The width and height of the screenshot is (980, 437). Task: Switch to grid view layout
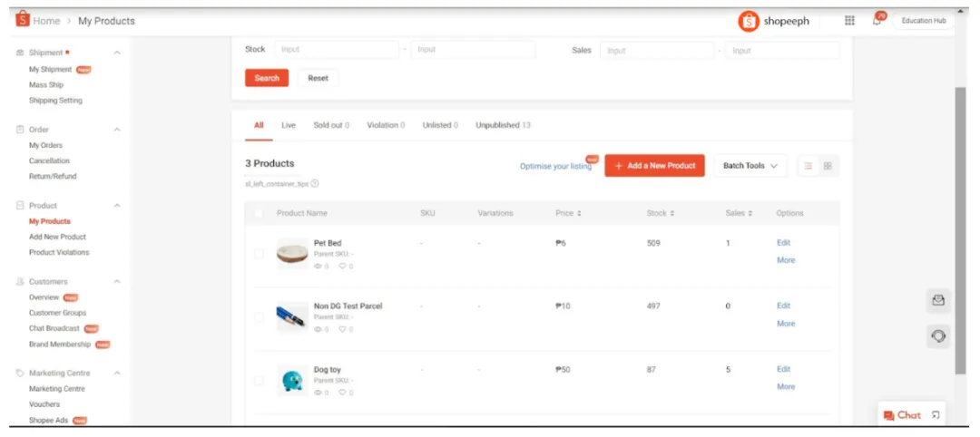point(828,166)
